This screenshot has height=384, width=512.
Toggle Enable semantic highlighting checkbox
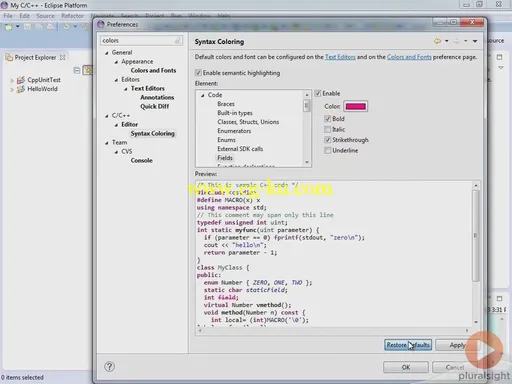198,73
